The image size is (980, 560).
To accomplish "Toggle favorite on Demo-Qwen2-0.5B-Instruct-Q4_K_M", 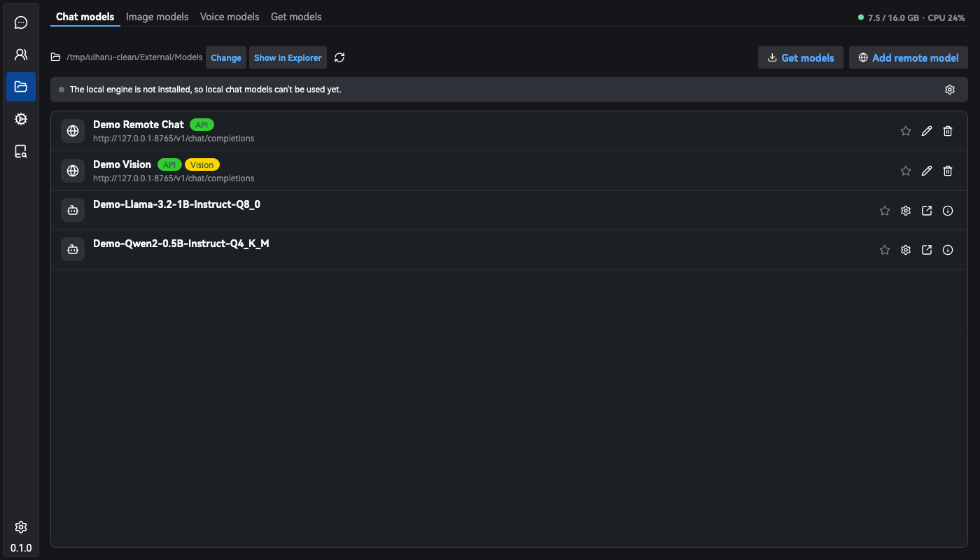I will click(x=885, y=250).
